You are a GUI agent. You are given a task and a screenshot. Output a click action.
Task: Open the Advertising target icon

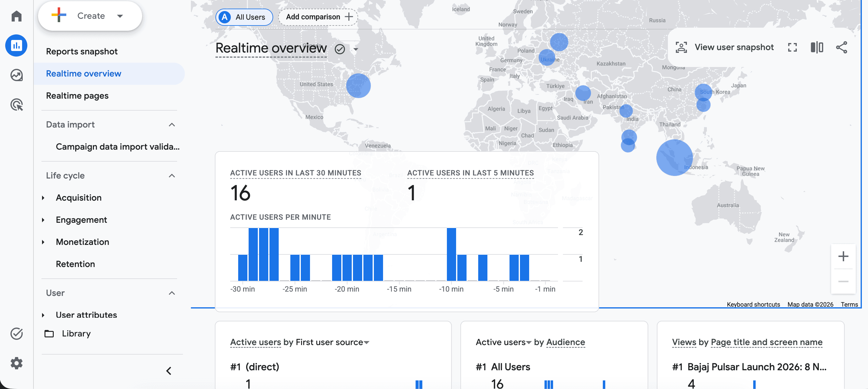16,104
